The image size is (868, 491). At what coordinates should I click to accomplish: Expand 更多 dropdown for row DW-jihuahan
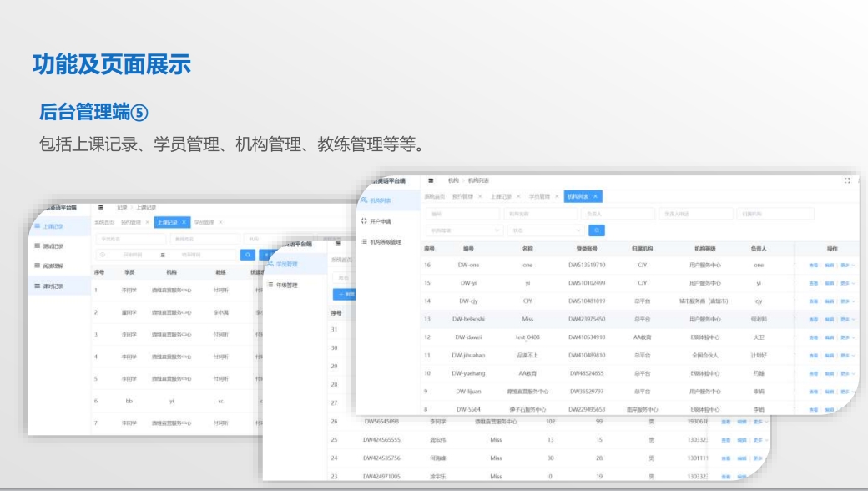(847, 356)
